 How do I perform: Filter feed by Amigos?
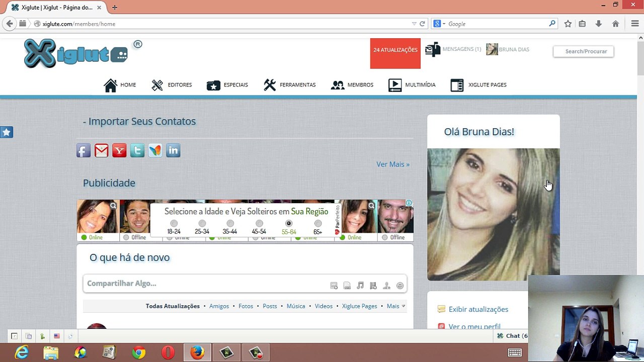click(x=219, y=306)
